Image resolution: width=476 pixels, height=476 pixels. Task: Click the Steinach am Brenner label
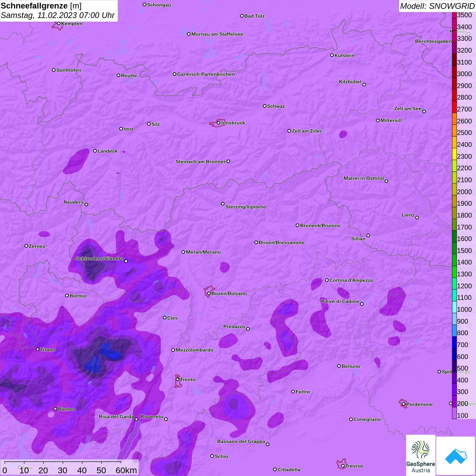tap(201, 161)
